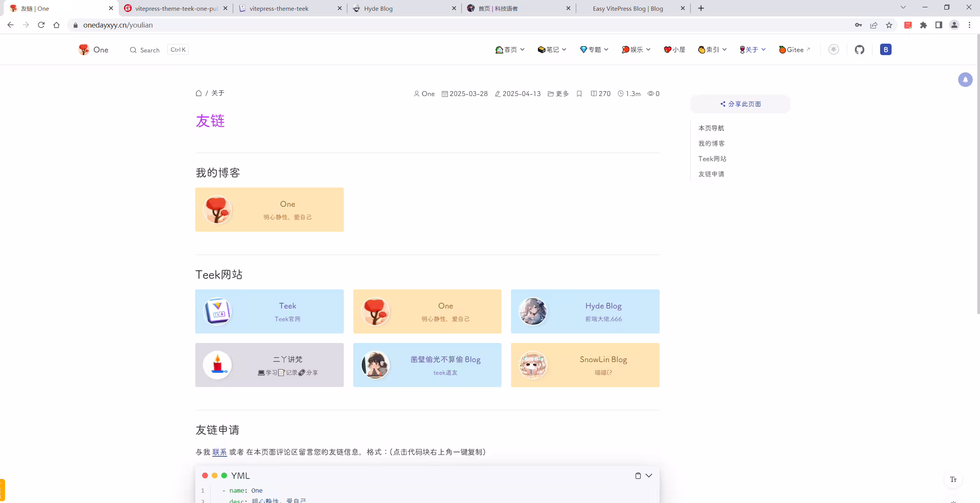980x503 pixels.
Task: Jump to Teek网站 in page outline
Action: [712, 159]
